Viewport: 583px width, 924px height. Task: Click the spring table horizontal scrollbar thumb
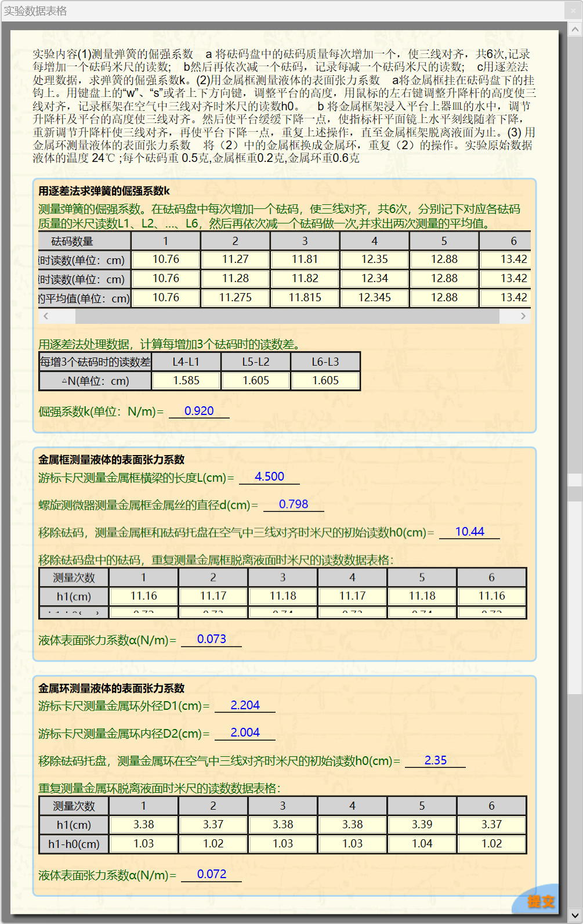click(x=287, y=316)
